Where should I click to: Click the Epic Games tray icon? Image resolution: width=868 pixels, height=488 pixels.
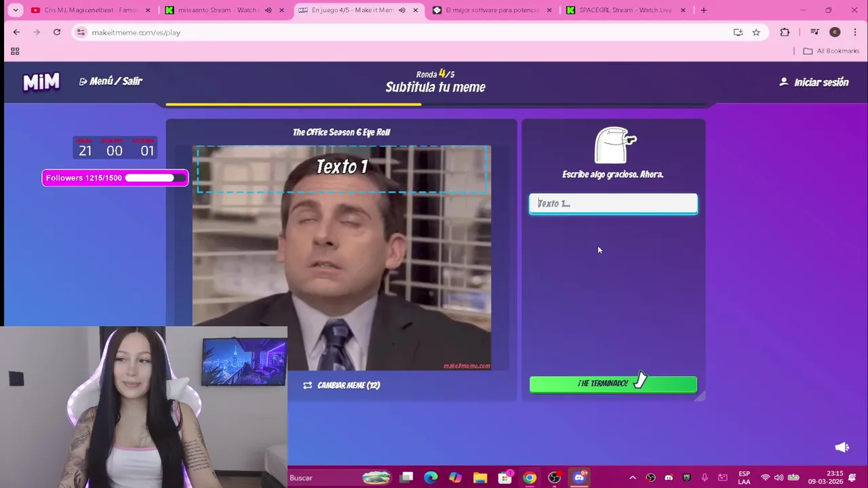click(687, 478)
